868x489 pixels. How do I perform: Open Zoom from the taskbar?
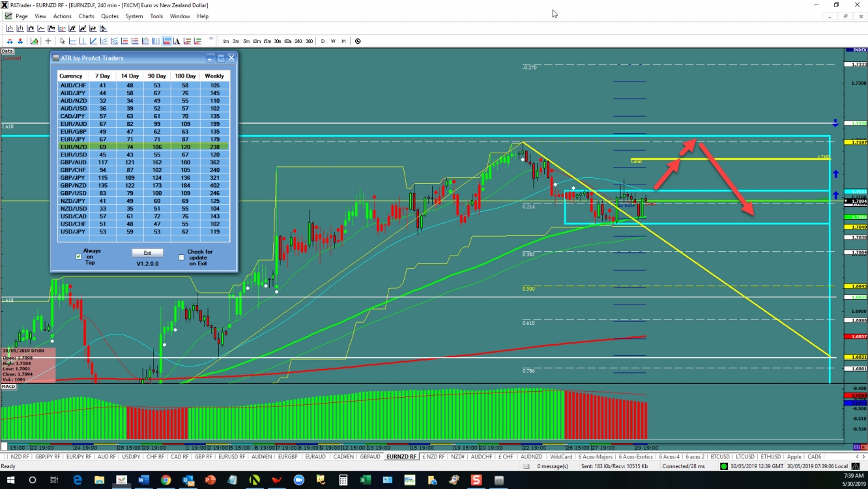pos(299,480)
